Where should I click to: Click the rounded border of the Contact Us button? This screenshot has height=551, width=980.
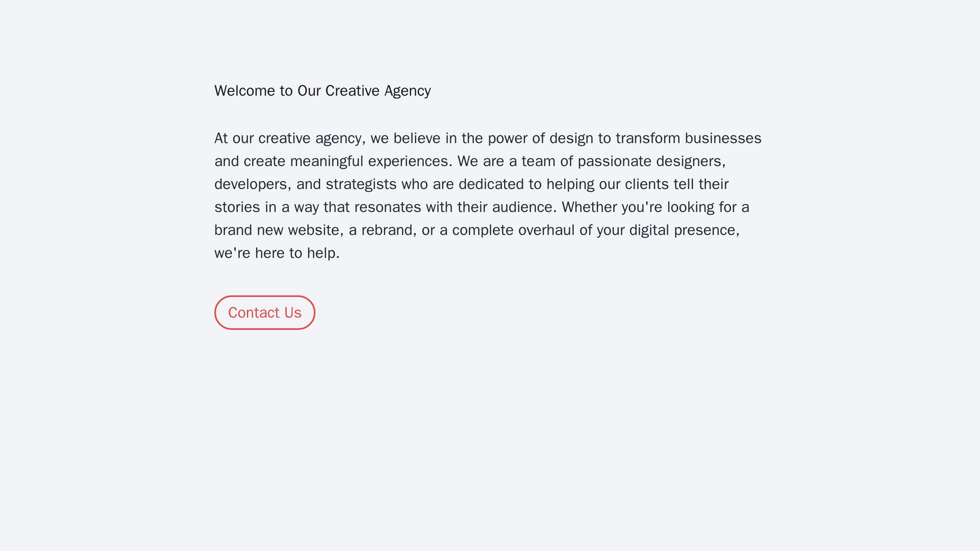[x=264, y=296]
